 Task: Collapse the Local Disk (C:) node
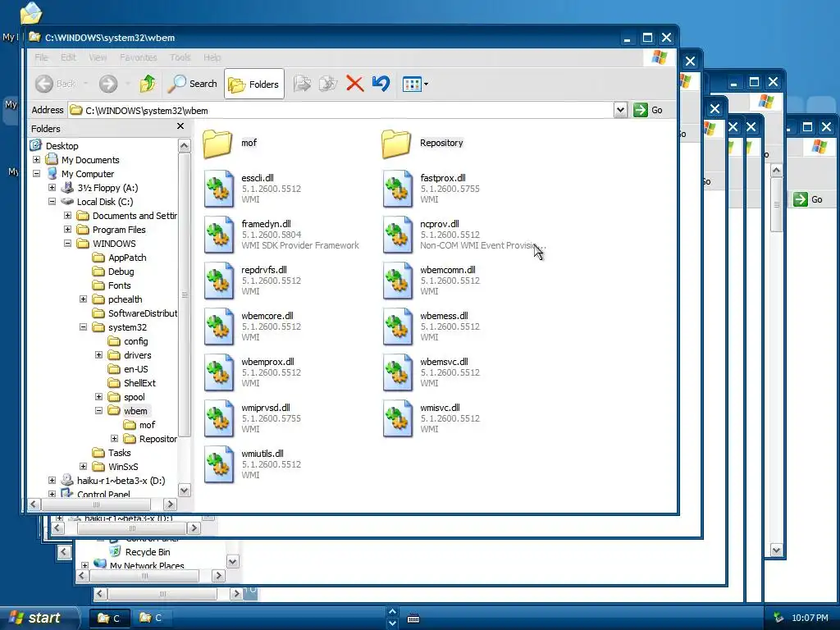52,202
